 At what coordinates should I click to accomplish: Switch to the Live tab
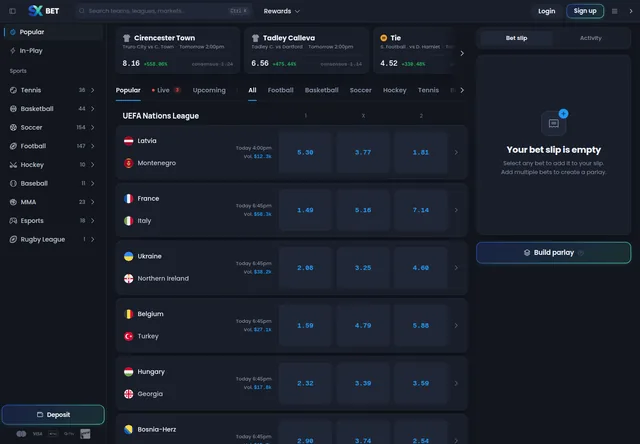166,90
